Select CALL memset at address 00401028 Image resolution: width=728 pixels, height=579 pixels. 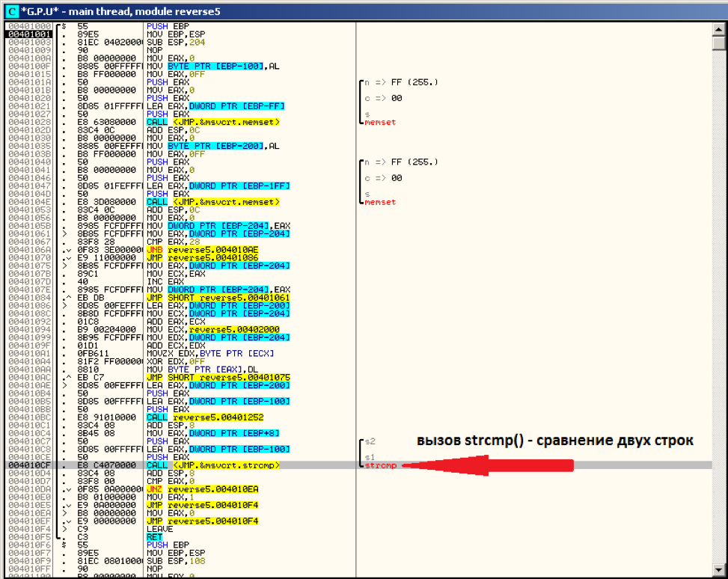pos(213,122)
